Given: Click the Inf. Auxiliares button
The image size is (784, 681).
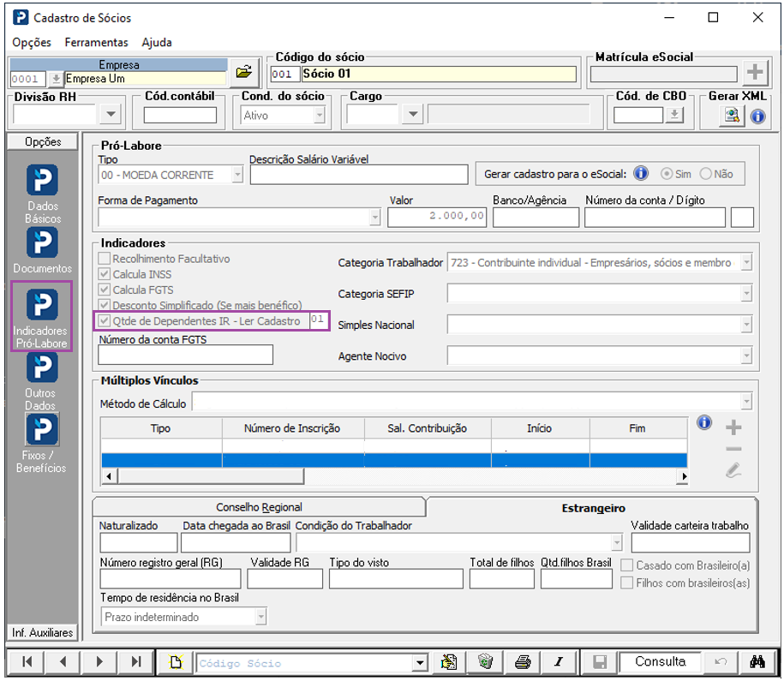Looking at the screenshot, I should point(42,632).
